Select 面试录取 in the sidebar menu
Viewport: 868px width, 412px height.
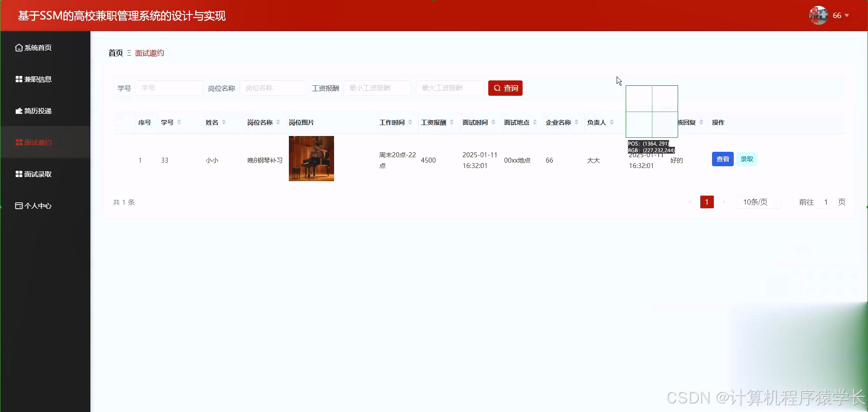coord(38,173)
